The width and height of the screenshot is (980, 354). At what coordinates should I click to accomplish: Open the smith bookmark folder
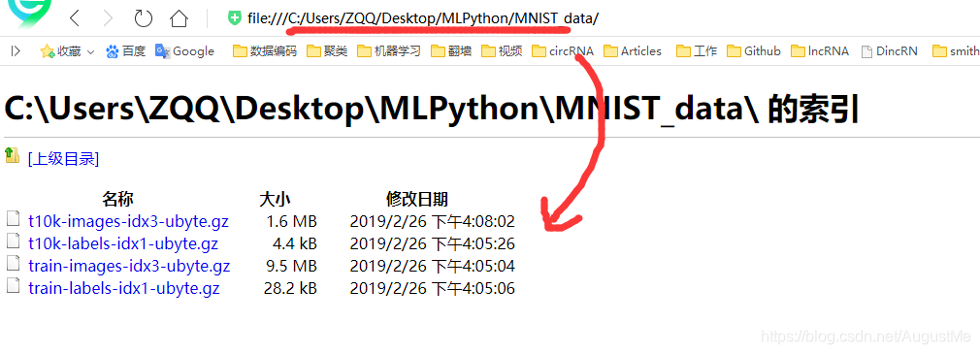[956, 51]
